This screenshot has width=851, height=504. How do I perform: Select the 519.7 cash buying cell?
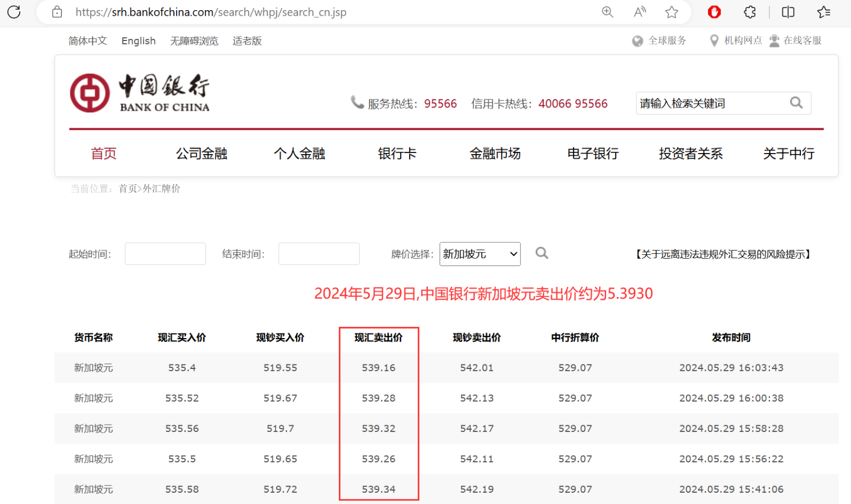click(x=280, y=429)
